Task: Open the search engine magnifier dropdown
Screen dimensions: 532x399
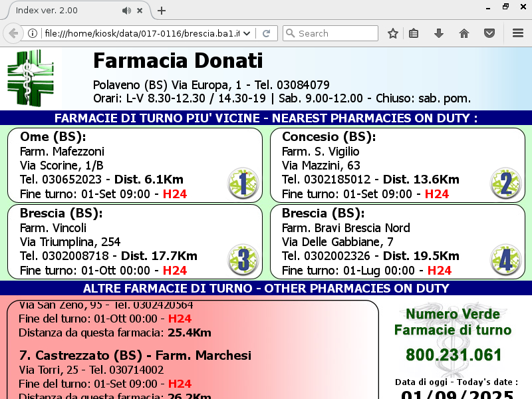Action: click(290, 33)
